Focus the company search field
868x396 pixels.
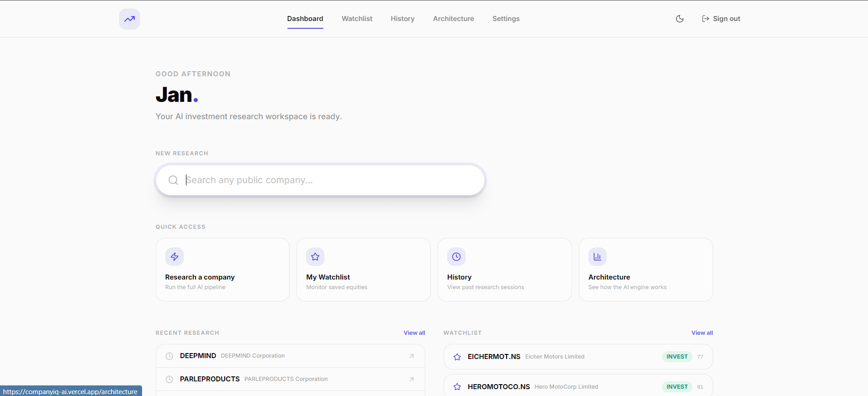tap(320, 180)
